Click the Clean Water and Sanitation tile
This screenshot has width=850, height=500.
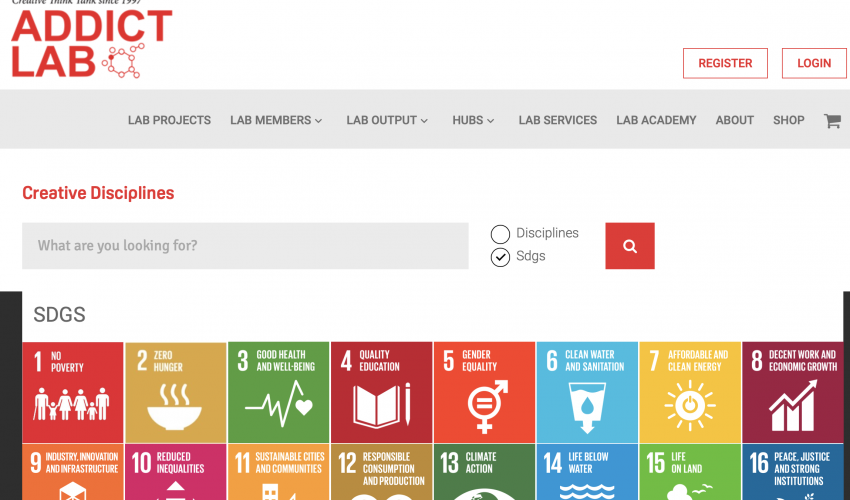[587, 392]
